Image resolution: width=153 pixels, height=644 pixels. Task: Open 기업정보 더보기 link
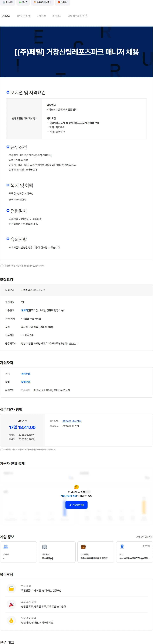pos(144,537)
